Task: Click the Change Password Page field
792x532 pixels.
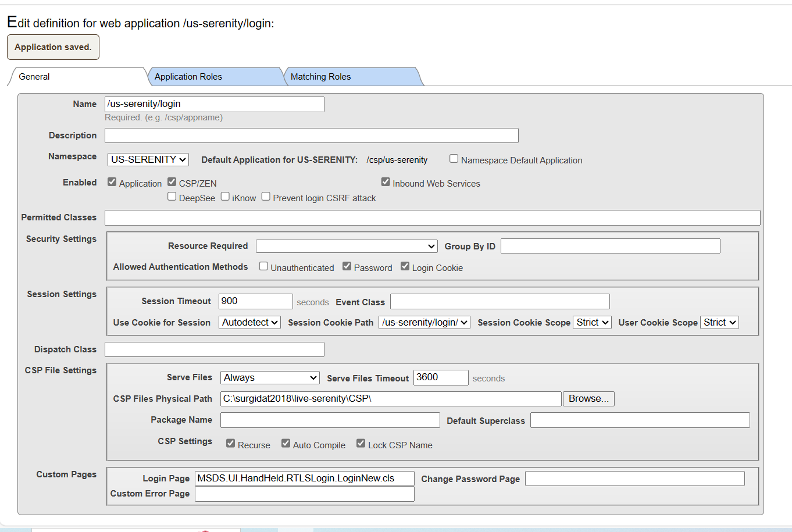Action: (x=635, y=479)
